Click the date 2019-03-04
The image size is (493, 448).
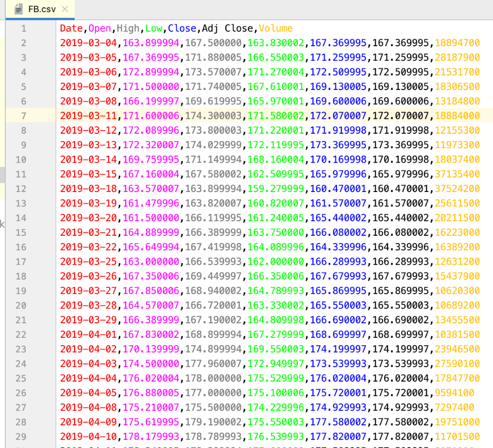[89, 43]
